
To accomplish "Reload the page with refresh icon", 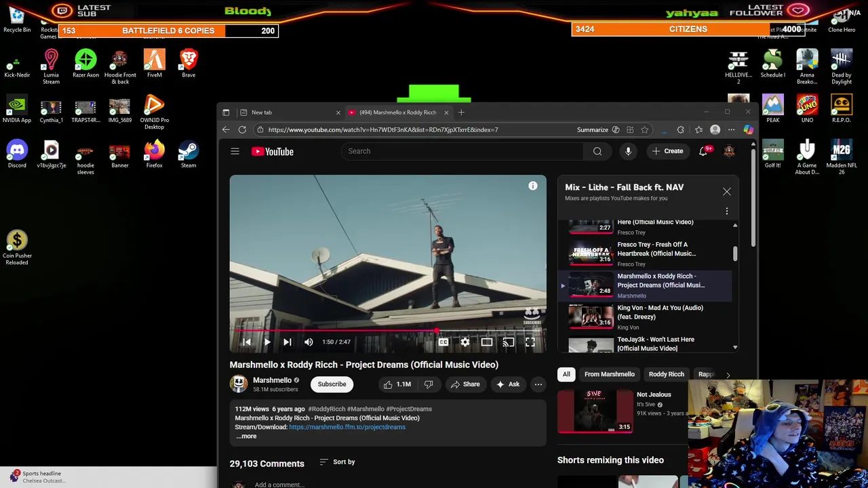I will [x=242, y=129].
